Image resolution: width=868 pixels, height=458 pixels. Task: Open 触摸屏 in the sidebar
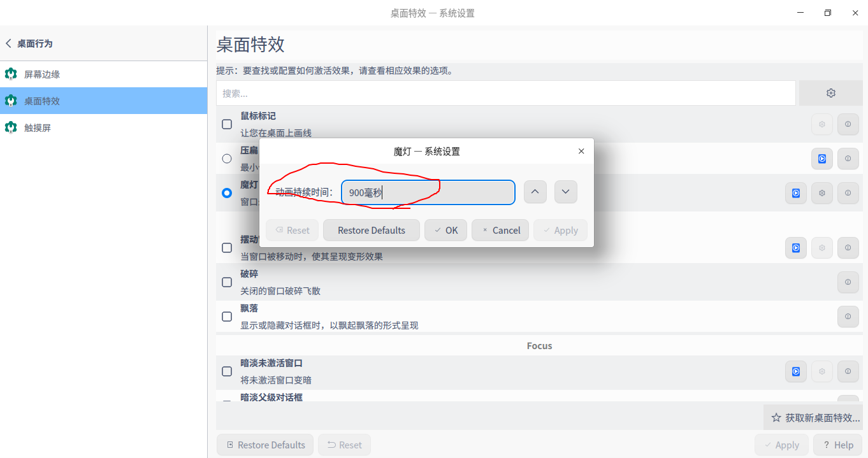pyautogui.click(x=103, y=127)
